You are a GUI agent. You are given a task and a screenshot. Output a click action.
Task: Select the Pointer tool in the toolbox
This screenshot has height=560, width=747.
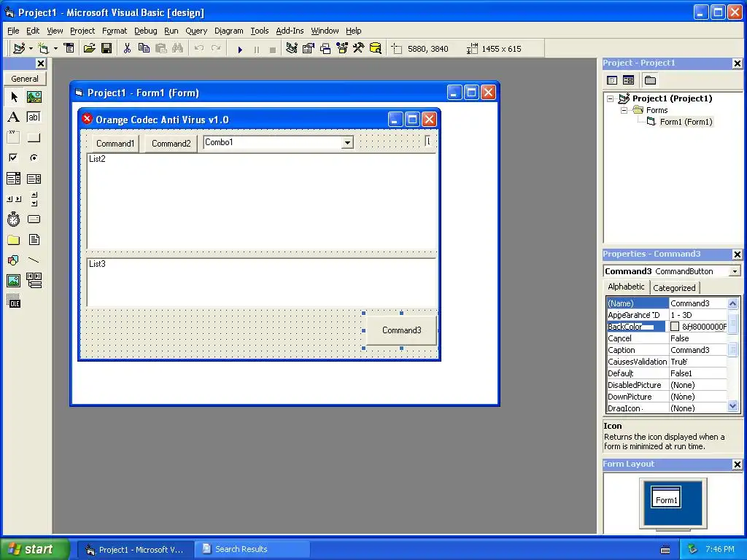click(14, 97)
